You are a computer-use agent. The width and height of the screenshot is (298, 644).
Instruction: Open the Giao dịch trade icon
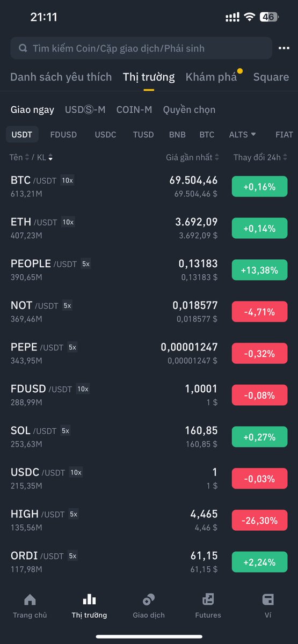pos(149,599)
